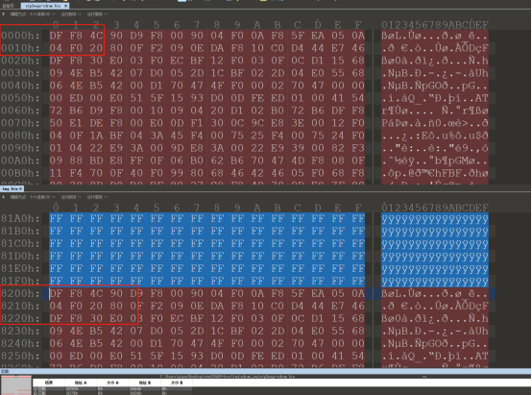Sort by Result (结果) column header

[49, 383]
